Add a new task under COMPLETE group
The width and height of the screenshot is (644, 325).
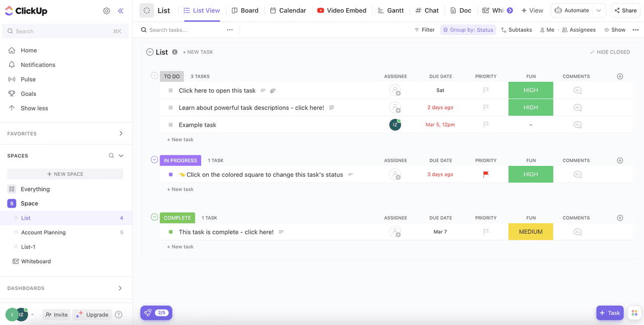click(x=180, y=246)
